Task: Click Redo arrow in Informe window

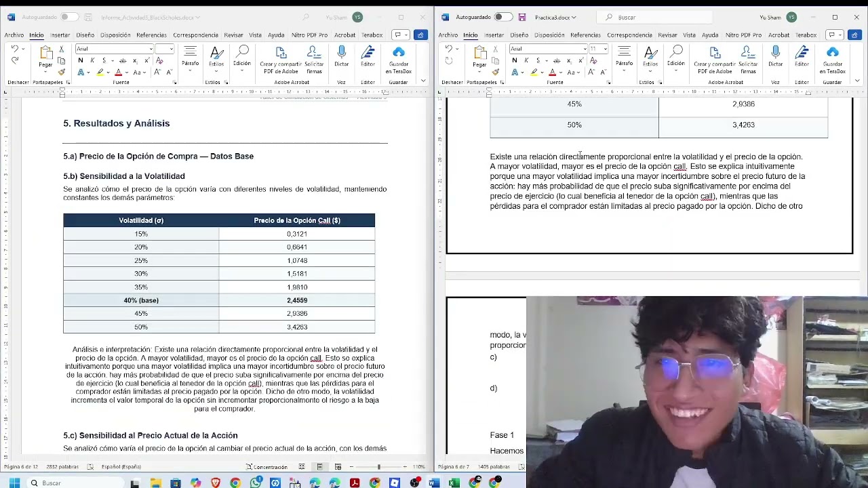Action: pyautogui.click(x=15, y=60)
